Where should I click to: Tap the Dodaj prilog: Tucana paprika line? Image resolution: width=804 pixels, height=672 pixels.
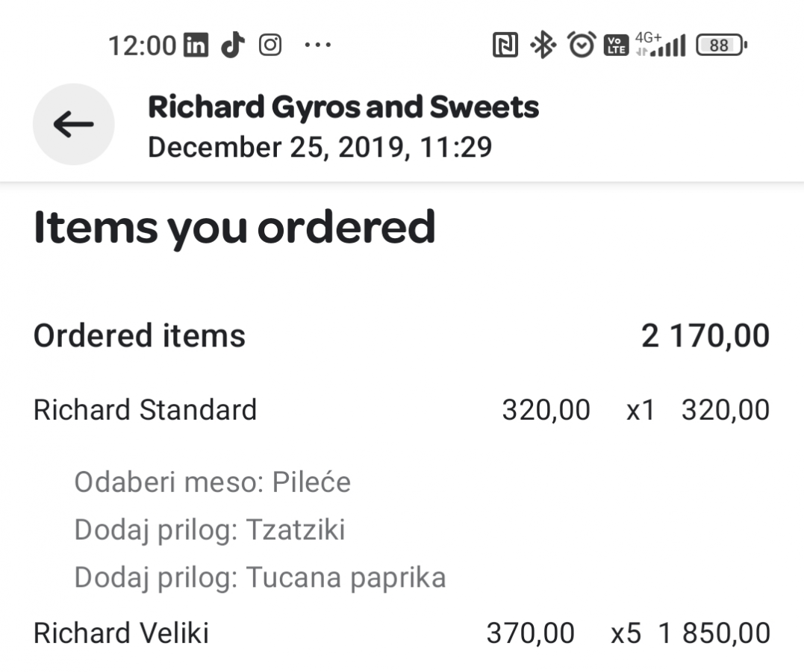[260, 577]
